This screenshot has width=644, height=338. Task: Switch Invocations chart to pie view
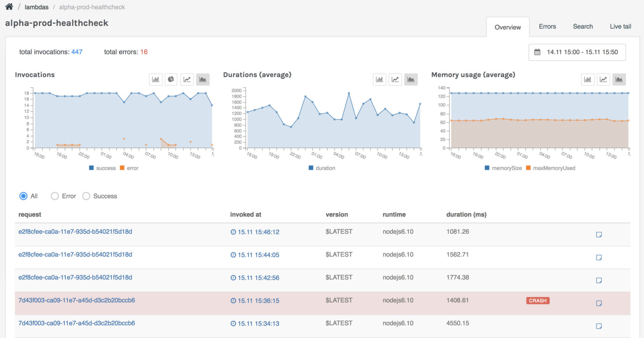pyautogui.click(x=171, y=79)
